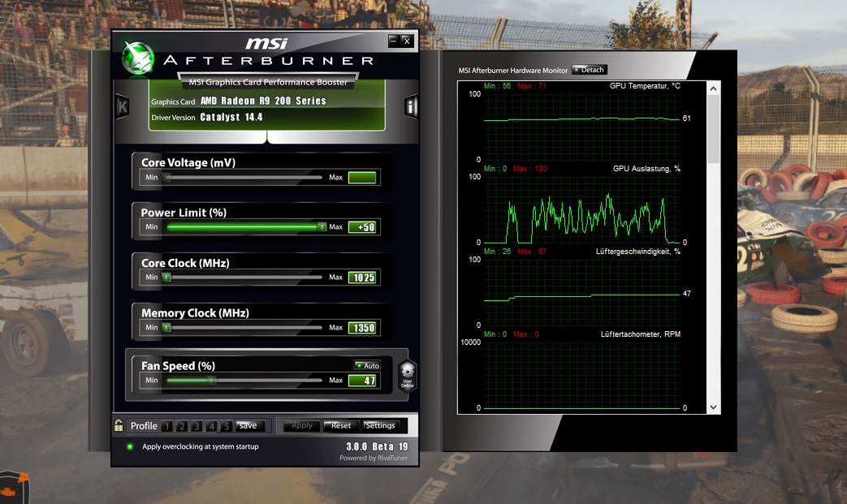Select Profile slot 5
The width and height of the screenshot is (847, 504).
click(x=227, y=426)
